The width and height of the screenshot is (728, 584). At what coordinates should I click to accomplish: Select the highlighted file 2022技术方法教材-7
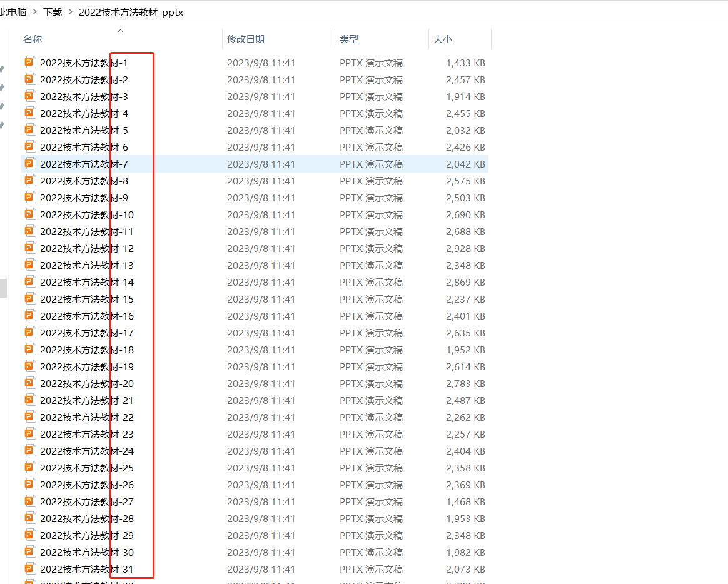point(84,164)
